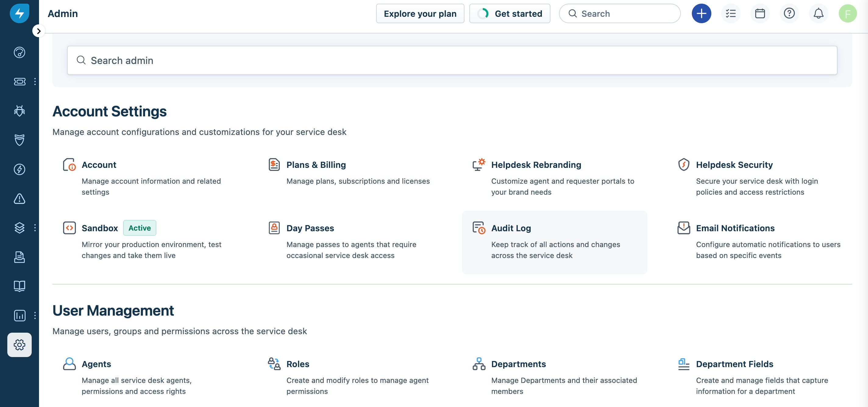This screenshot has width=868, height=407.
Task: Open Audit Log
Action: click(511, 228)
